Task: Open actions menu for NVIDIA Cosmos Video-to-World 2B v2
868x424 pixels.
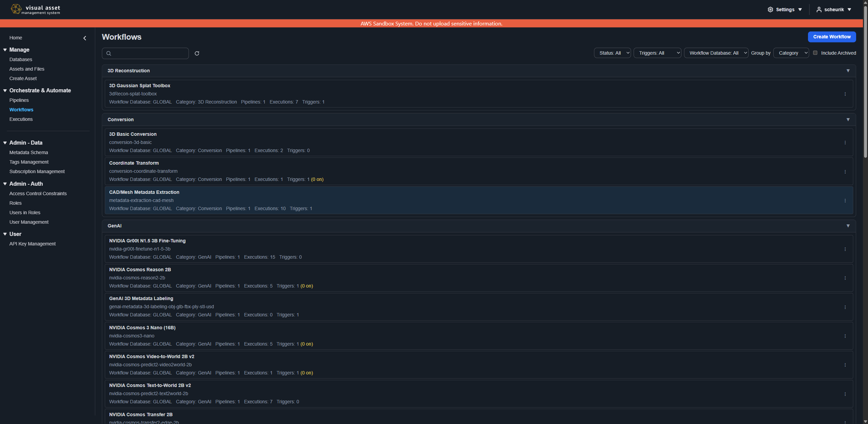Action: [x=845, y=365]
